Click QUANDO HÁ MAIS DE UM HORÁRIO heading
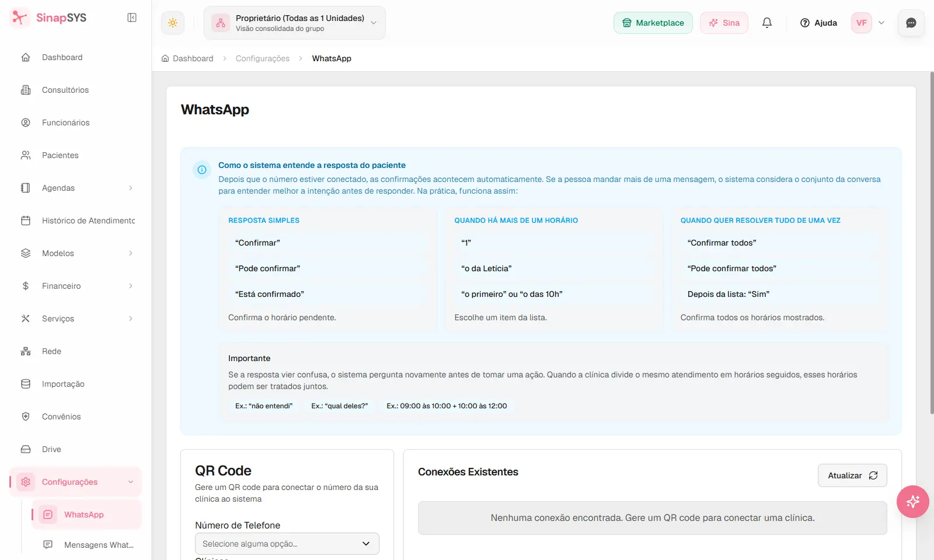The height and width of the screenshot is (560, 934). pyautogui.click(x=516, y=220)
